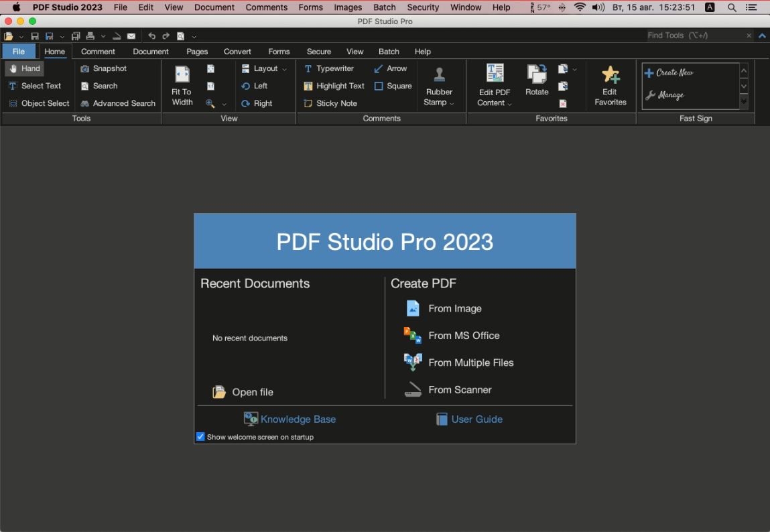Viewport: 770px width, 532px height.
Task: Open the Rubber Stamp dropdown arrow
Action: [452, 103]
